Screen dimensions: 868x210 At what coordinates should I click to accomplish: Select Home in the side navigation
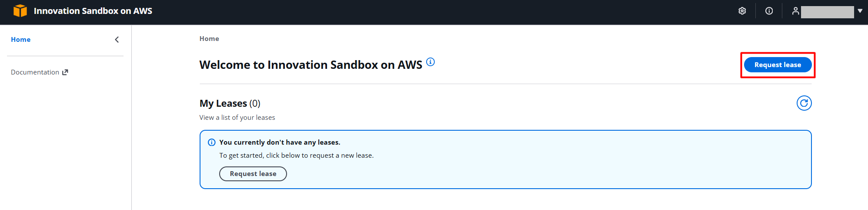pyautogui.click(x=21, y=40)
